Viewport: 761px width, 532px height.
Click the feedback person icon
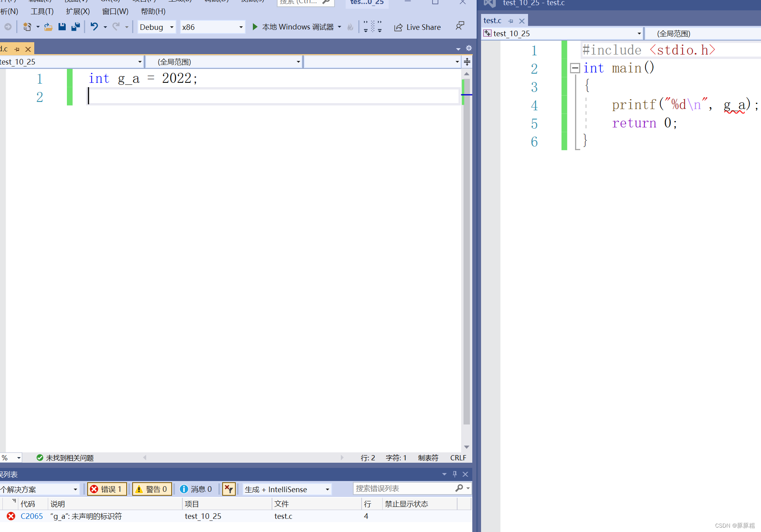click(460, 26)
